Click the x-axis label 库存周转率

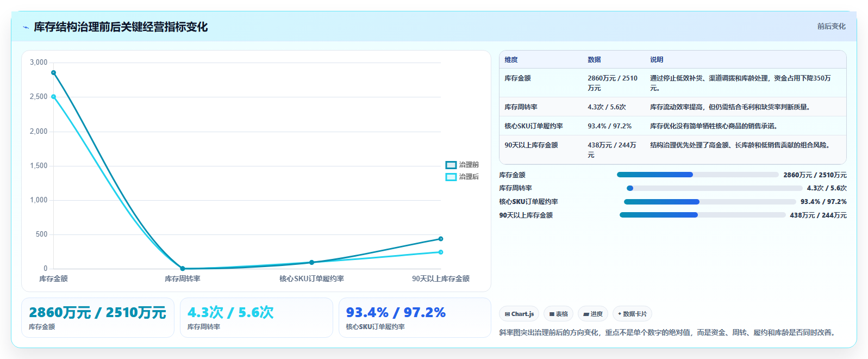point(183,278)
